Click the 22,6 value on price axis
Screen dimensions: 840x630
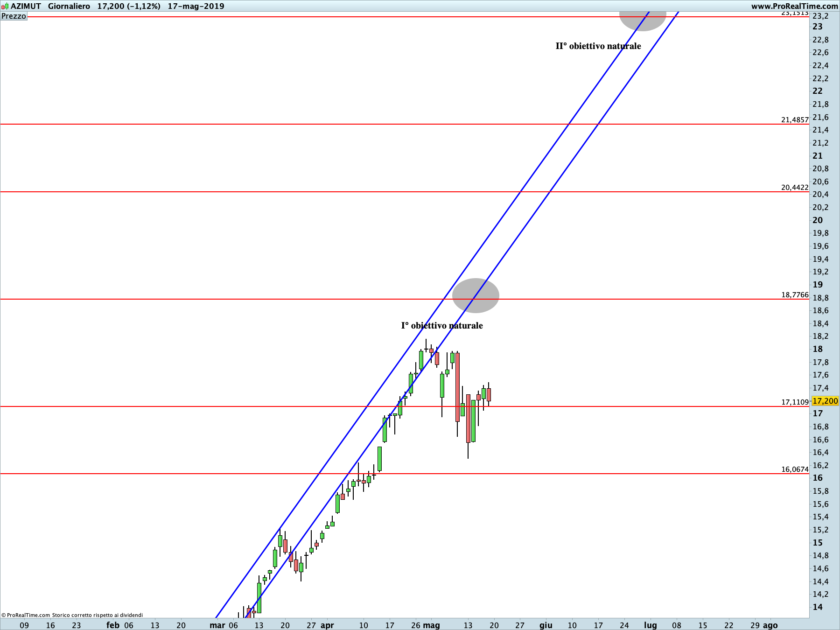click(821, 52)
